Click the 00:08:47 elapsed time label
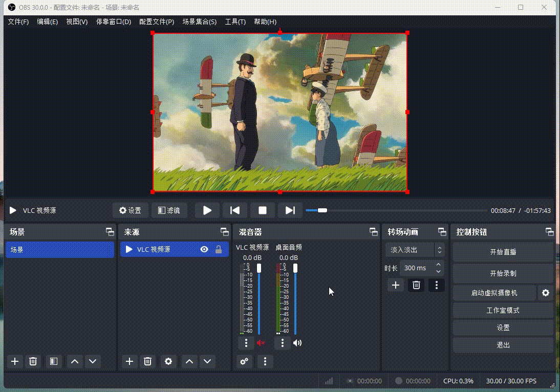 tap(503, 211)
